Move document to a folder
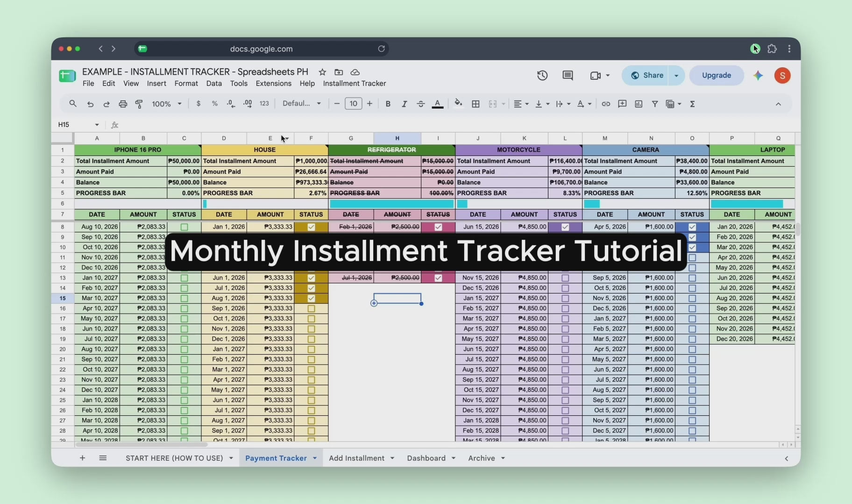This screenshot has width=852, height=504. tap(339, 72)
